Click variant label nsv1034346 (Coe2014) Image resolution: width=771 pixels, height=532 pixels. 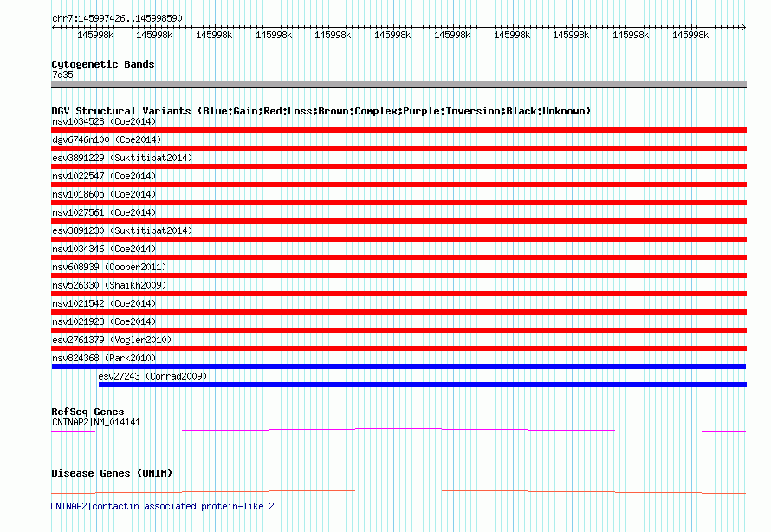104,249
